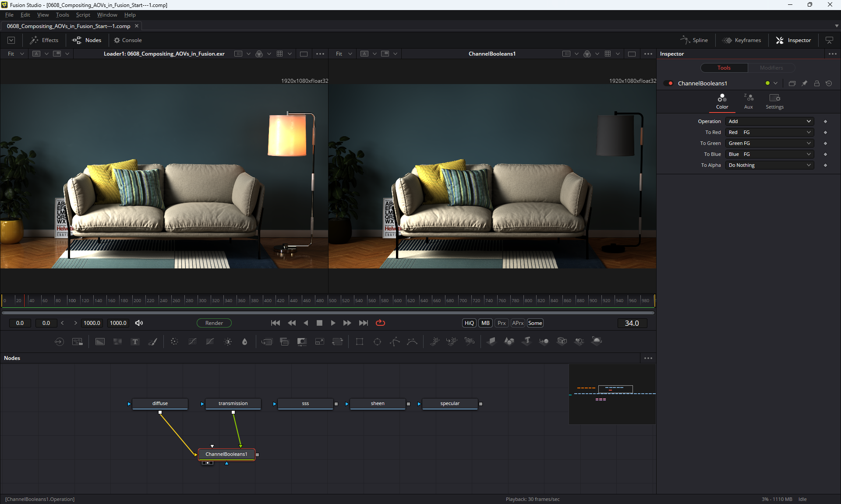The width and height of the screenshot is (841, 504).
Task: Toggle the MB motion blur button
Action: pos(485,323)
